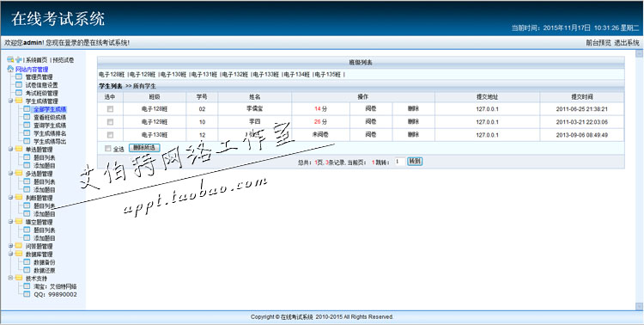
Task: Open class tab 电子129班
Action: click(143, 75)
